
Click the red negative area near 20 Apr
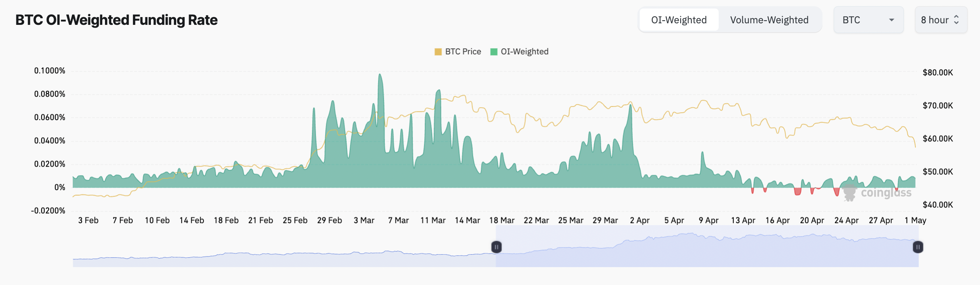[x=798, y=191]
